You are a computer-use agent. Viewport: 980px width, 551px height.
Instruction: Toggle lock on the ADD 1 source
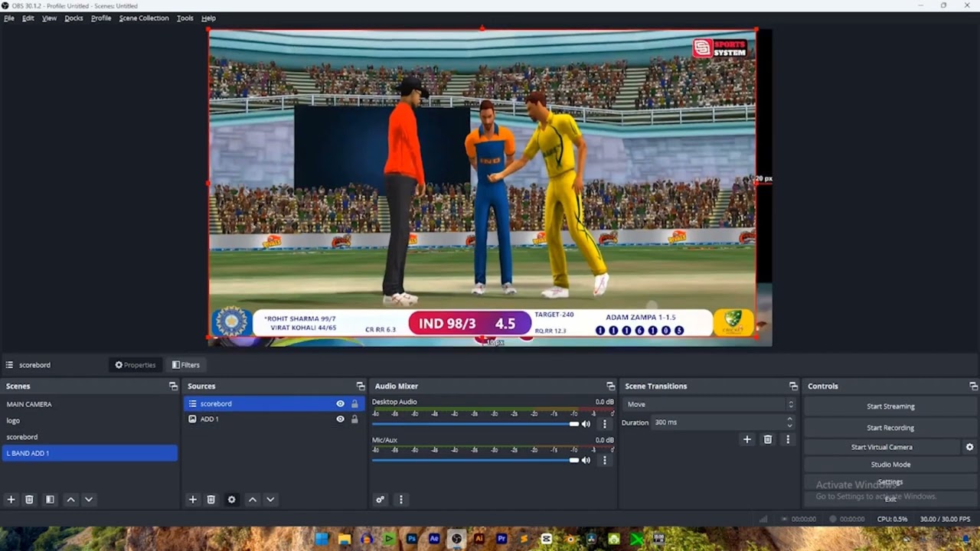[354, 419]
